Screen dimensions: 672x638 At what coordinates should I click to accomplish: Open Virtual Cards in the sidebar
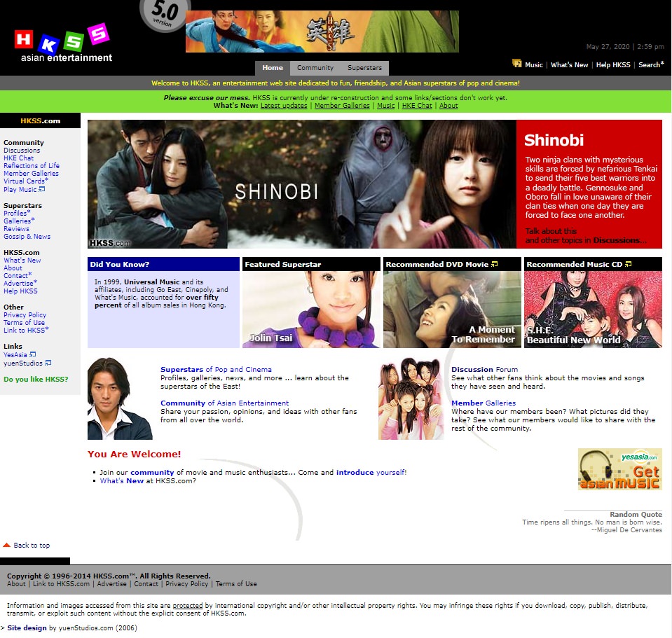[x=25, y=181]
